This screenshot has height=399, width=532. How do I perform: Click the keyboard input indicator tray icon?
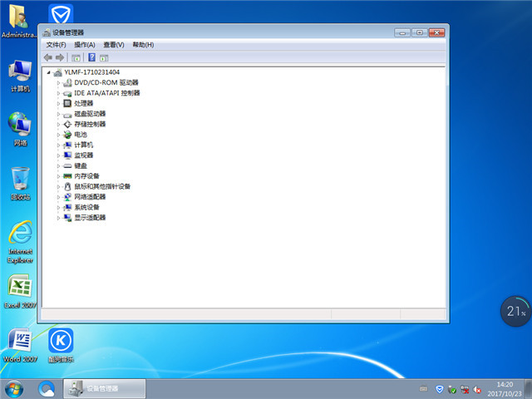(x=423, y=389)
